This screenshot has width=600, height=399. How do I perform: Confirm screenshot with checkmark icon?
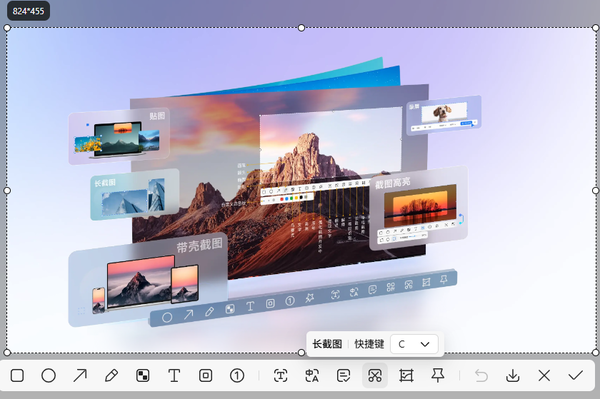coord(576,376)
